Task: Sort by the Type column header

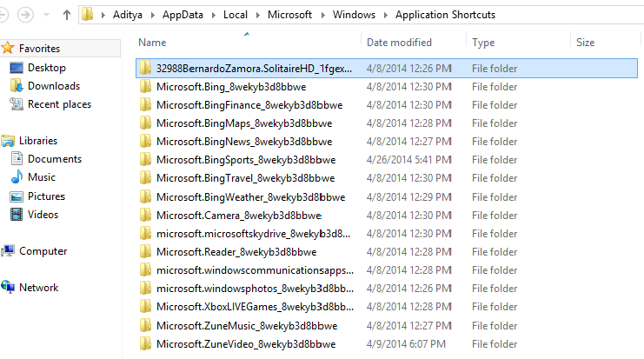Action: pyautogui.click(x=483, y=43)
